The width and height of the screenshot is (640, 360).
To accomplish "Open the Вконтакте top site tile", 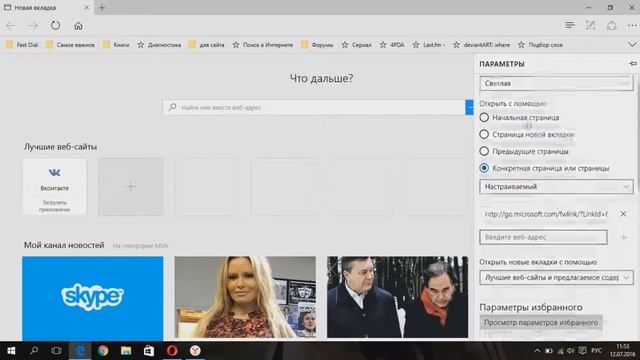I will point(55,187).
